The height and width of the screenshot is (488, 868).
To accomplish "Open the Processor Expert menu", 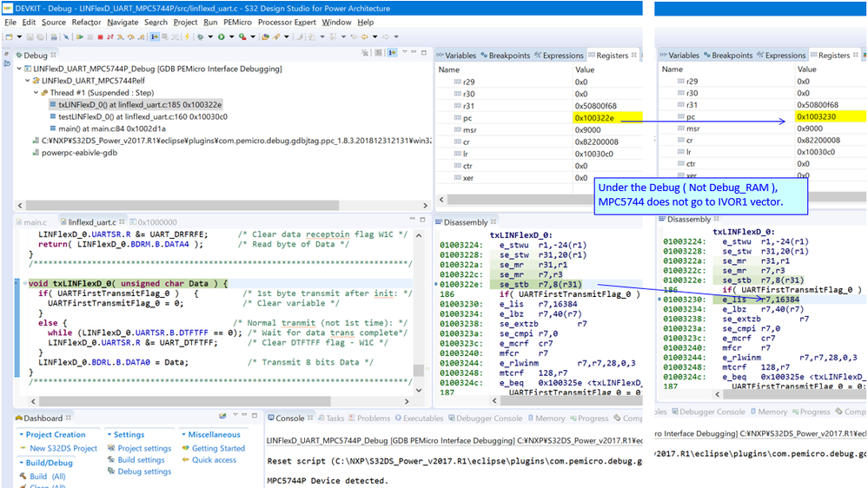I will tap(287, 22).
